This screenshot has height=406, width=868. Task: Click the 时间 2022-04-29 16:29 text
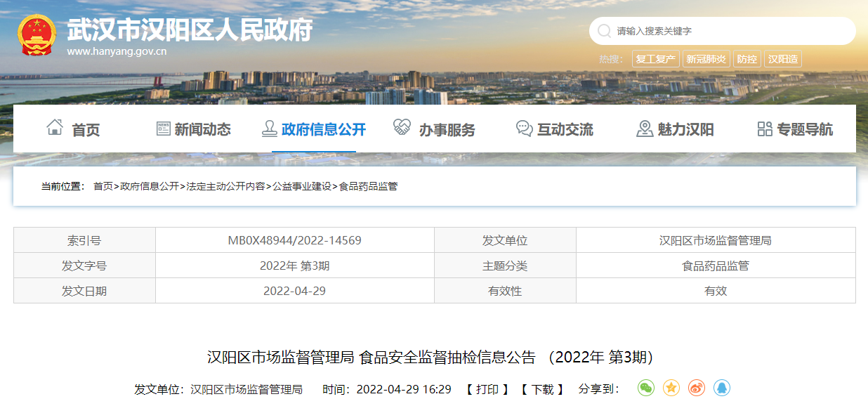point(387,389)
